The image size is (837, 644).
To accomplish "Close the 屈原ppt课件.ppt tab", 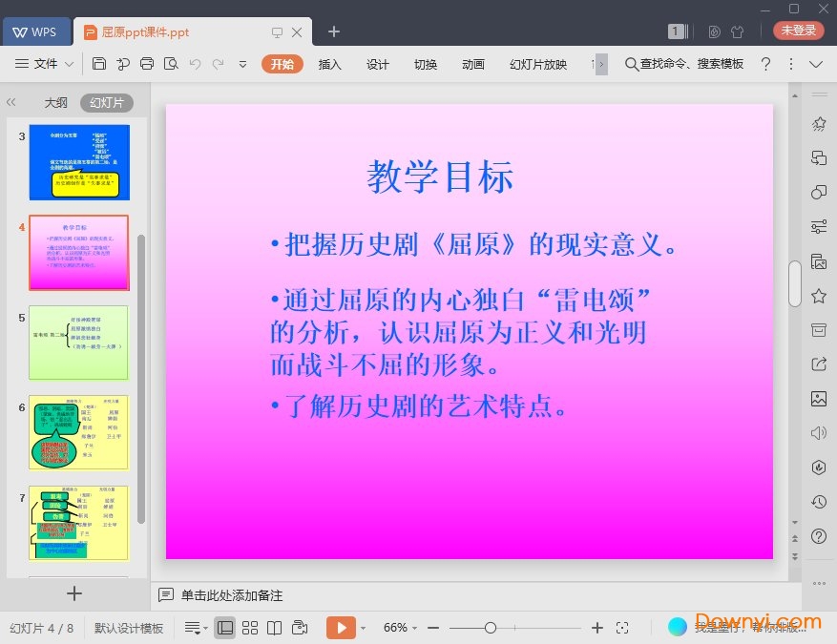I will coord(297,32).
